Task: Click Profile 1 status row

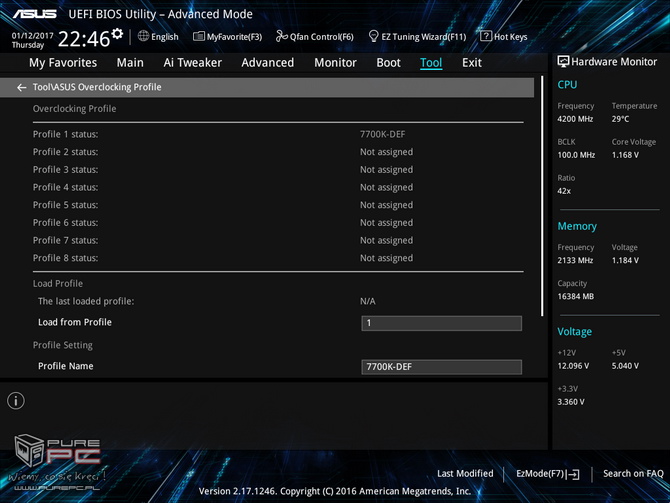Action: point(278,134)
